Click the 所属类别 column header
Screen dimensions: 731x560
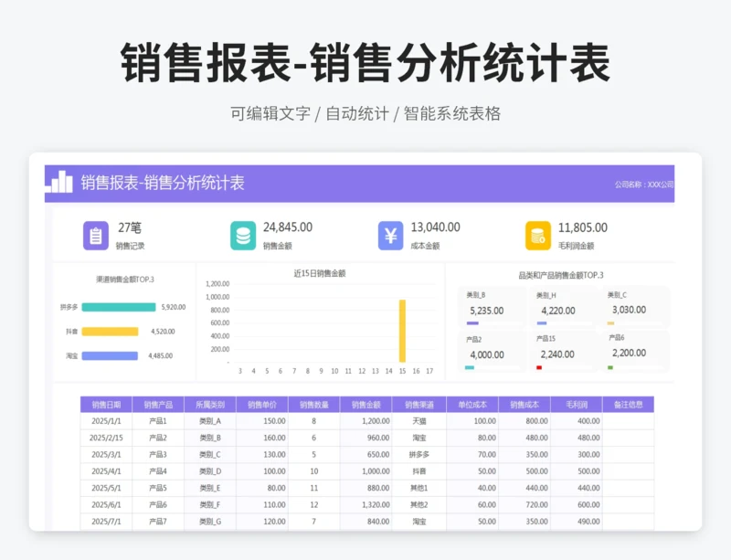tap(210, 405)
